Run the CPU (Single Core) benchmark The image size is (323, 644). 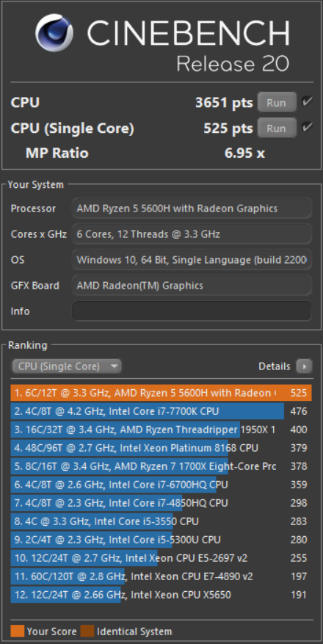[277, 128]
